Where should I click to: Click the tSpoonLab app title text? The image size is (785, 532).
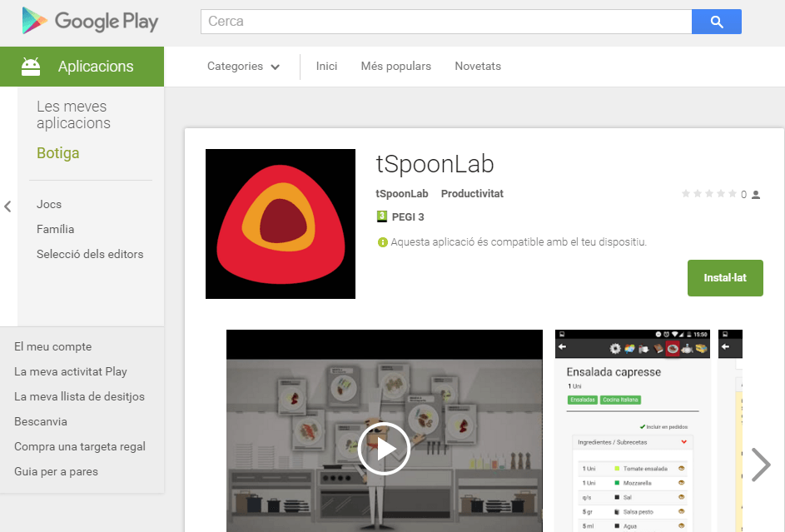(x=435, y=164)
